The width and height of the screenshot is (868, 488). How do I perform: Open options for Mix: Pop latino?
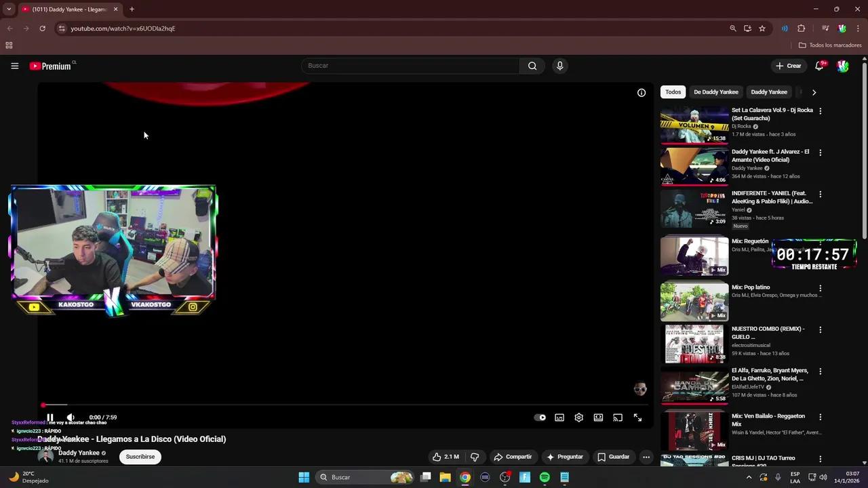[821, 288]
